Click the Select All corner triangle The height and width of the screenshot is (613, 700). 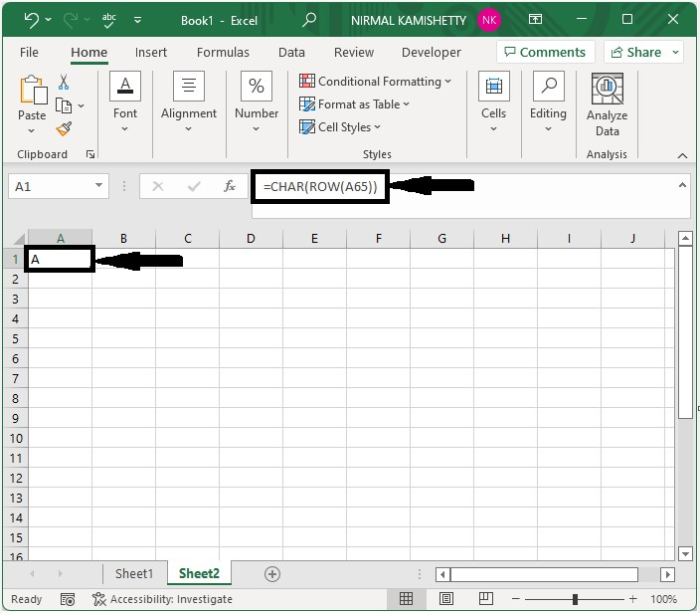(17, 239)
